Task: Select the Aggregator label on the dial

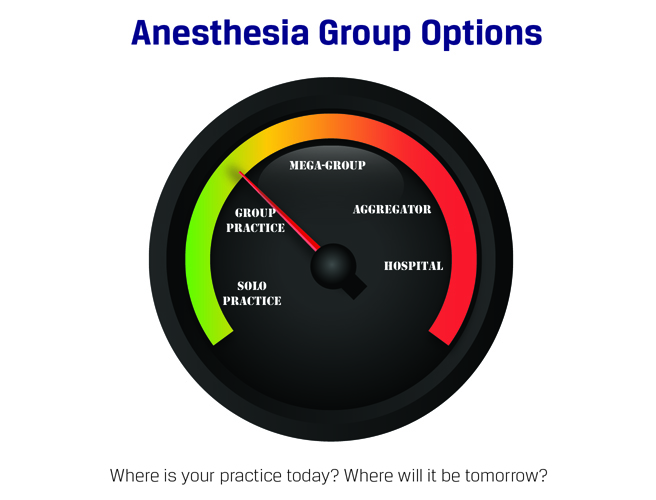Action: click(x=392, y=209)
